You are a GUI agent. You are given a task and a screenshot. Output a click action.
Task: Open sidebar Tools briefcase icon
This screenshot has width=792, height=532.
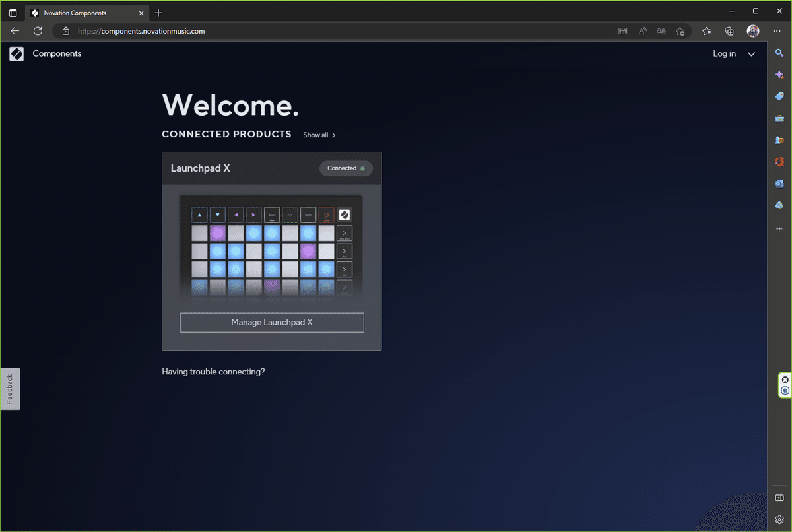[x=779, y=118]
